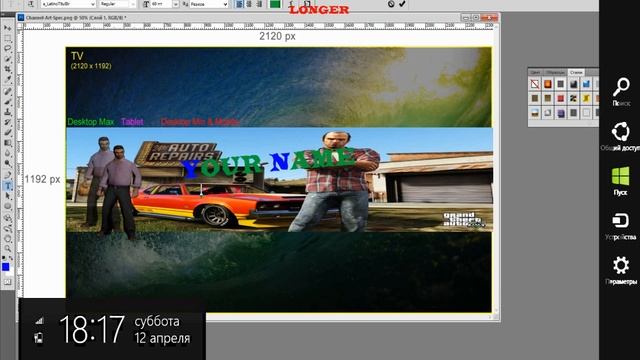Select the Crop tool
Viewport: 640px width, 360px height.
coord(8,70)
